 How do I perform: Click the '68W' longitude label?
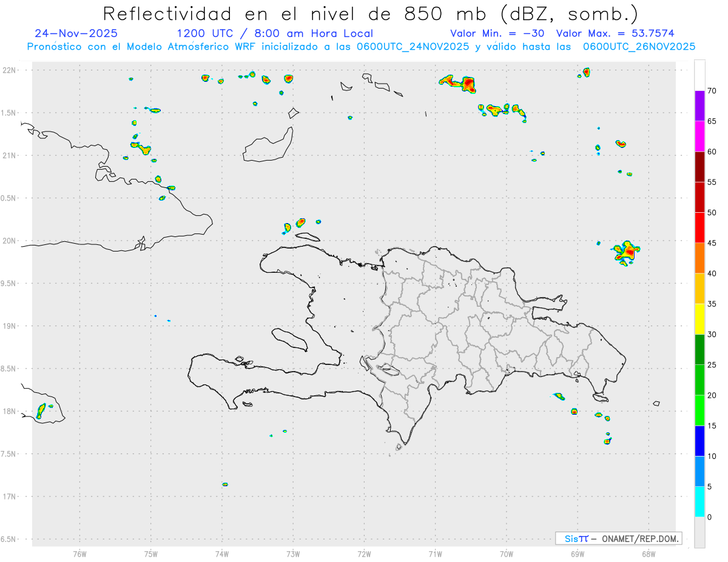click(x=649, y=553)
